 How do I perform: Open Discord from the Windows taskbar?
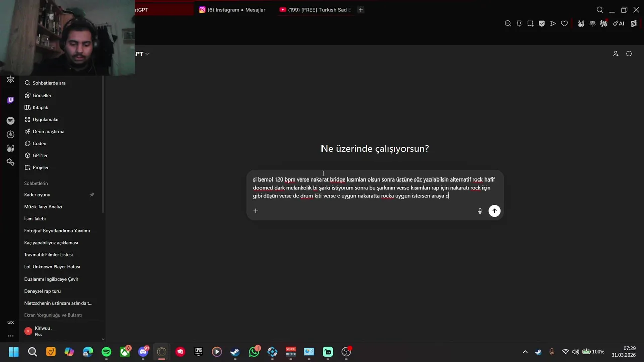coord(143,352)
